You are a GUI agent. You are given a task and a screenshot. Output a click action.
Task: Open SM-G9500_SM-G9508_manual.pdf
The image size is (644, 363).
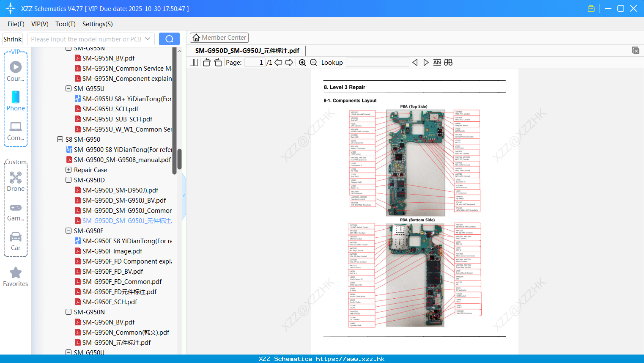(122, 159)
